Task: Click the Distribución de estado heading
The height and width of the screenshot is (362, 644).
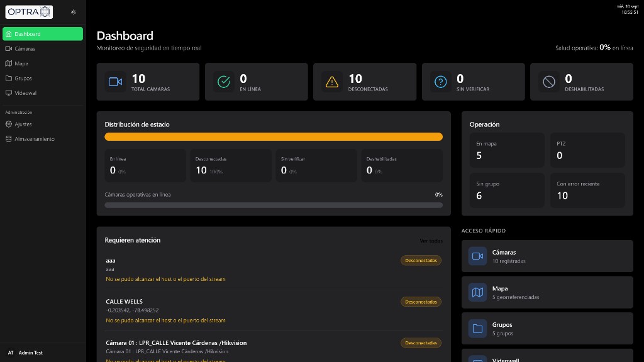Action: (136, 124)
